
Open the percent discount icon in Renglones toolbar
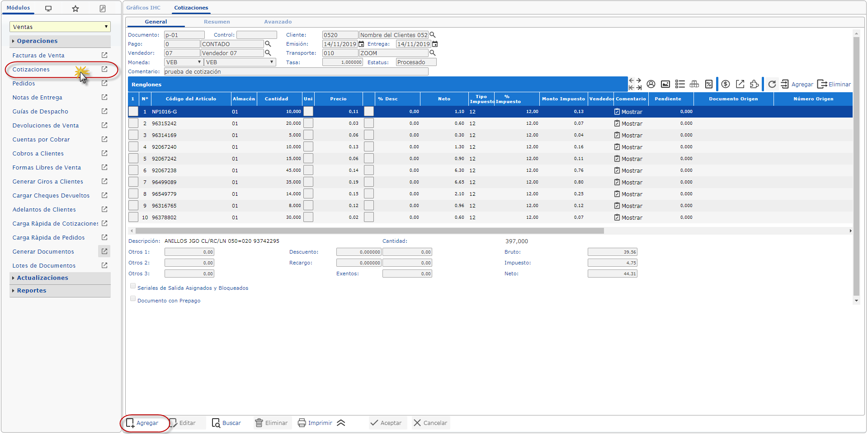pos(709,84)
